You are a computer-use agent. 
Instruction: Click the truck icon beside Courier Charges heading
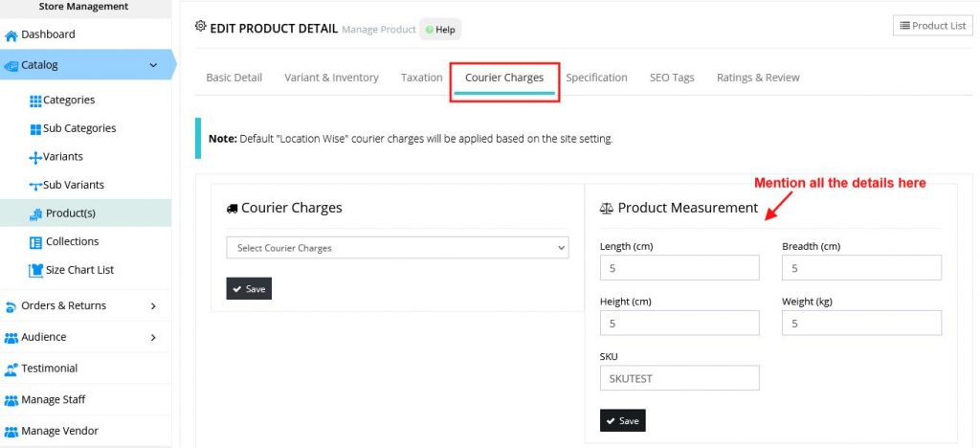tap(232, 209)
